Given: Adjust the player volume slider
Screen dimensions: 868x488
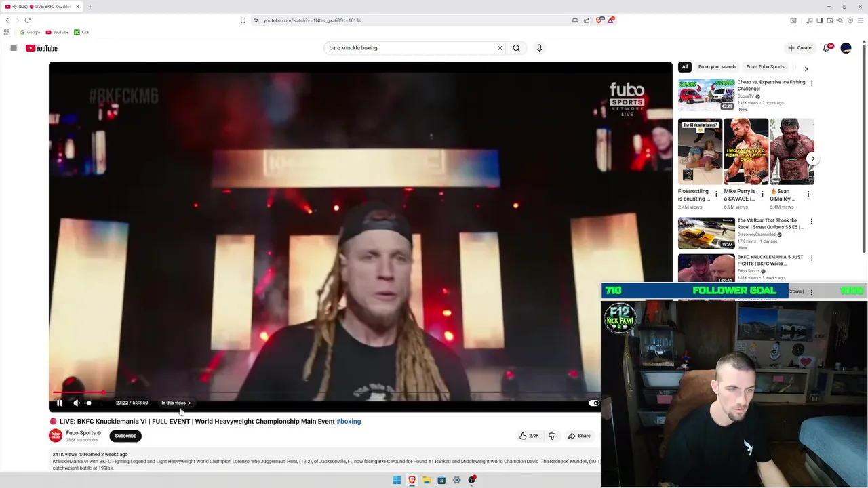Looking at the screenshot, I should tap(93, 403).
